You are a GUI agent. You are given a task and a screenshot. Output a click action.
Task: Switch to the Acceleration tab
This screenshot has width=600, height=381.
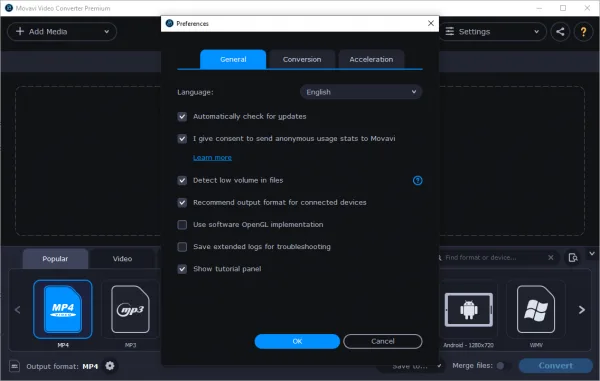coord(371,59)
